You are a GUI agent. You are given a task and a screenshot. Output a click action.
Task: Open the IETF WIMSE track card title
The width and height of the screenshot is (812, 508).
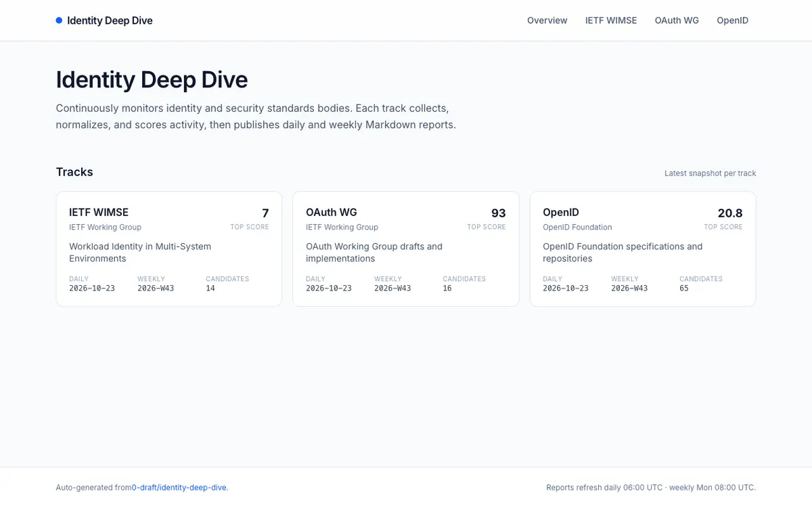[x=99, y=212]
